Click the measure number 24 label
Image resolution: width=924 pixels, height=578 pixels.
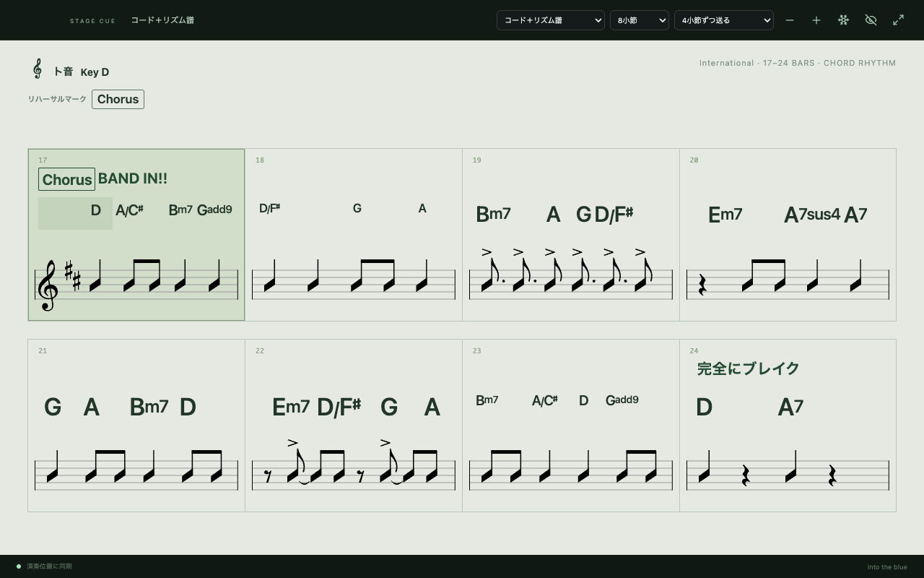pyautogui.click(x=694, y=351)
